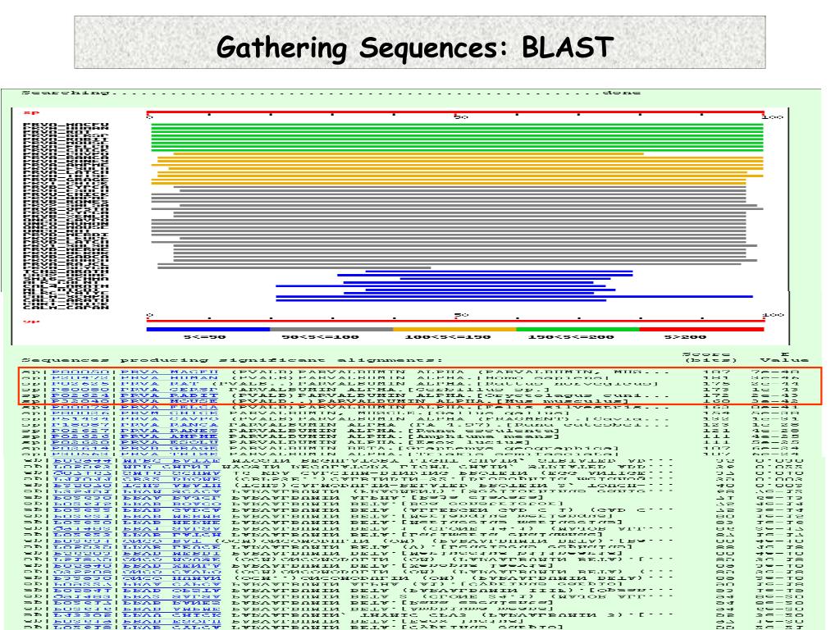Open the PRVA_RAT entry link
The width and height of the screenshot is (840, 630).
(x=160, y=384)
